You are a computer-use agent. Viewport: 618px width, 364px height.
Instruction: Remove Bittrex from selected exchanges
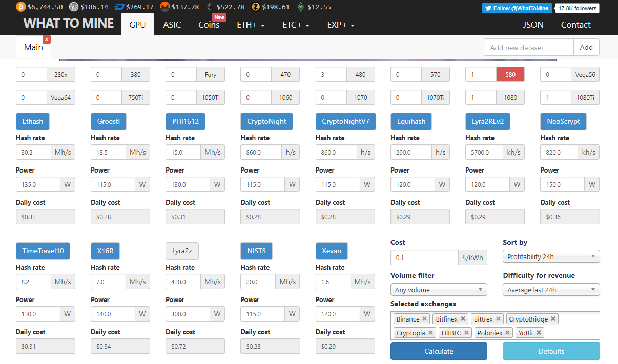(x=498, y=319)
